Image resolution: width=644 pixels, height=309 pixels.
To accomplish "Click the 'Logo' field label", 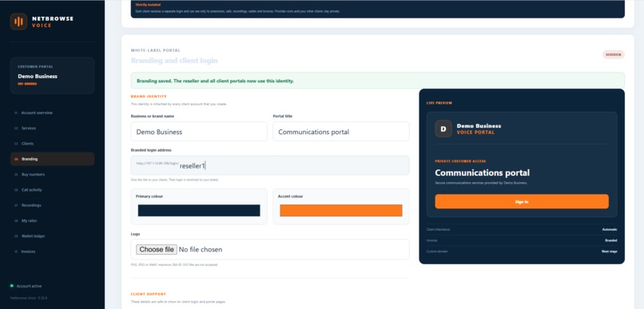I will click(136, 234).
